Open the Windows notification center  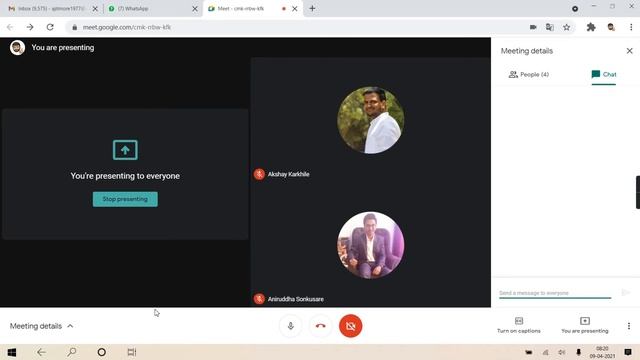[x=628, y=352]
